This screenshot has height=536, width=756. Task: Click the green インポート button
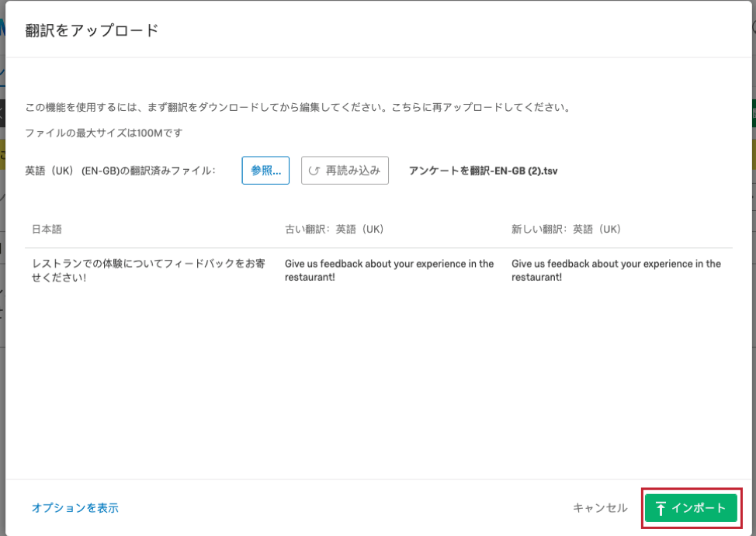(691, 507)
